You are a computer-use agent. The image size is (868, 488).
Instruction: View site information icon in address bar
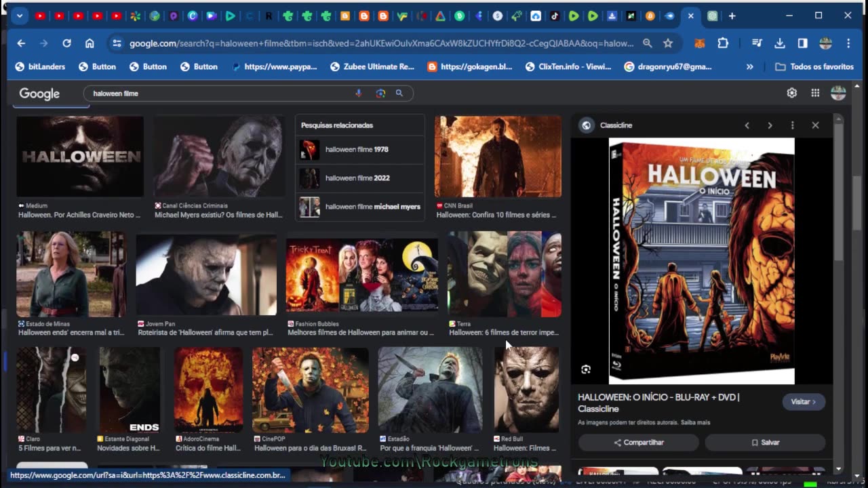click(117, 43)
